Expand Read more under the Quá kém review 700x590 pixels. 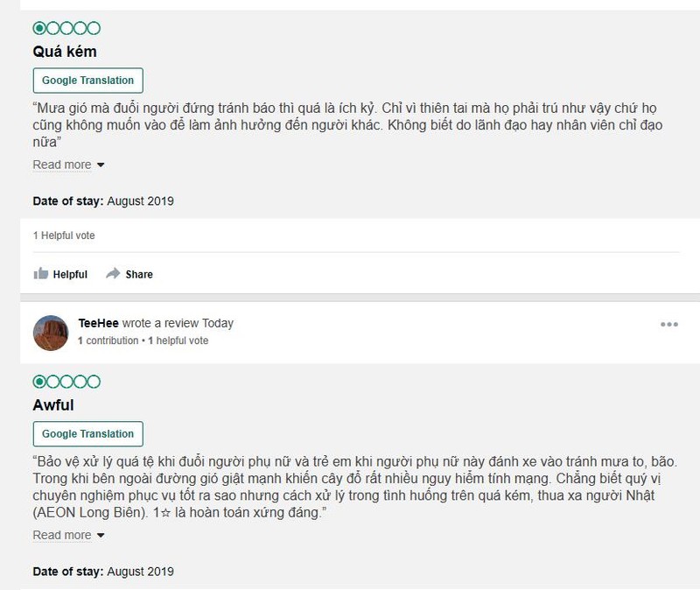62,165
